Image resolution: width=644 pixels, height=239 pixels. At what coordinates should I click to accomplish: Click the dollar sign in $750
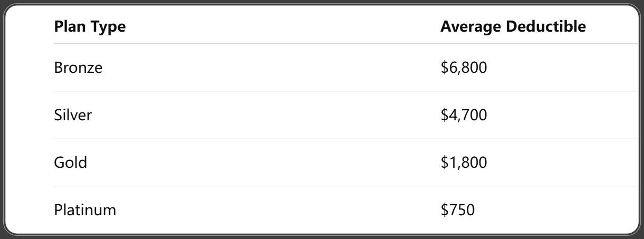[x=444, y=210]
